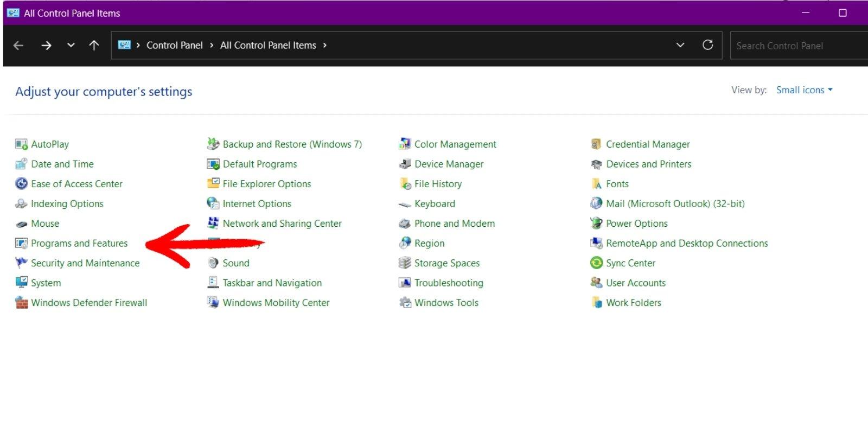Go back with the left arrow
Viewport: 868px width, 434px height.
click(x=18, y=46)
